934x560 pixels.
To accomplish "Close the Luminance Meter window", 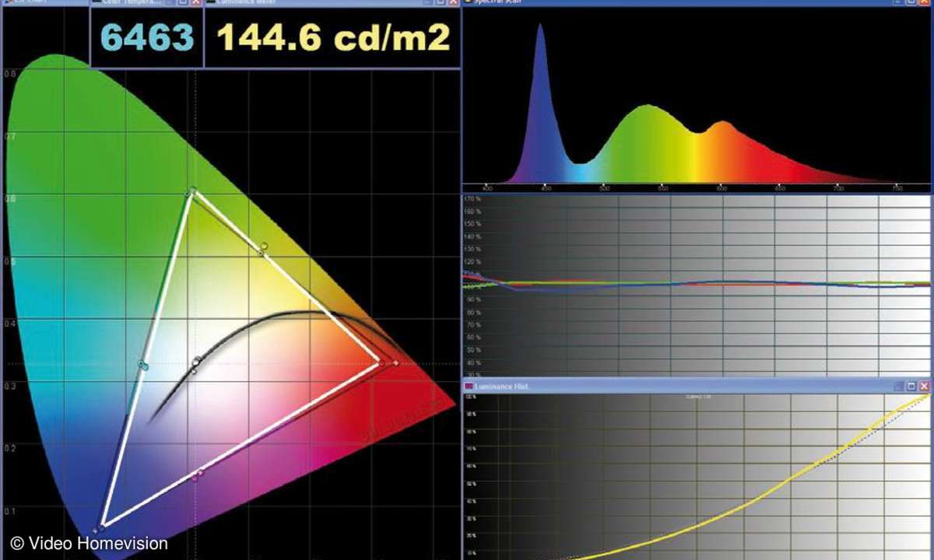I will click(453, 2).
